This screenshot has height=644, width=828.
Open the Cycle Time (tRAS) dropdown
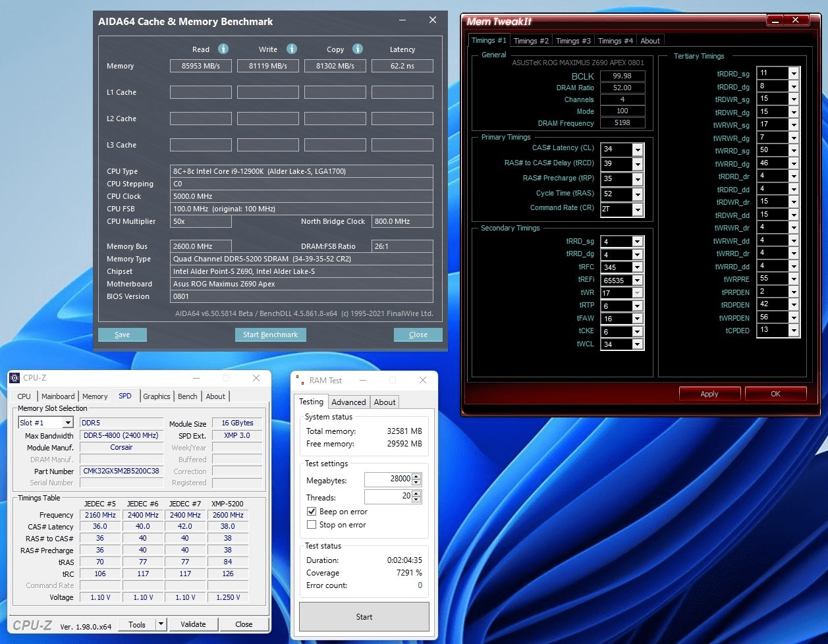coord(637,194)
